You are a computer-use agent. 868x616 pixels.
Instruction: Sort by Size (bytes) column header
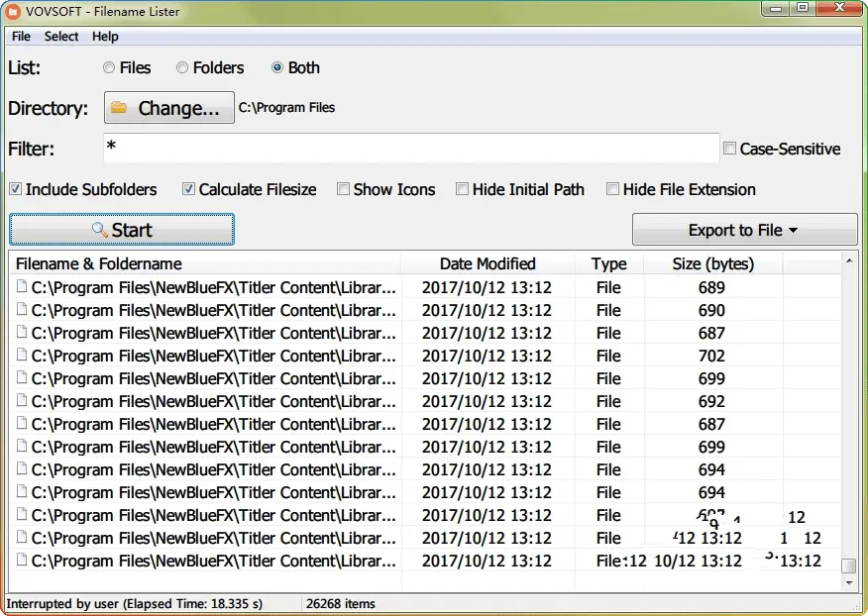coord(713,263)
